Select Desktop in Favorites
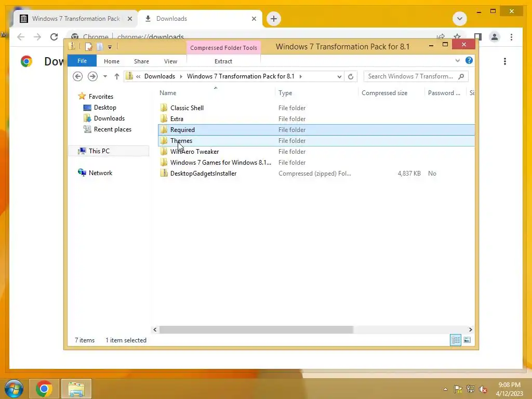Image resolution: width=532 pixels, height=399 pixels. point(105,108)
